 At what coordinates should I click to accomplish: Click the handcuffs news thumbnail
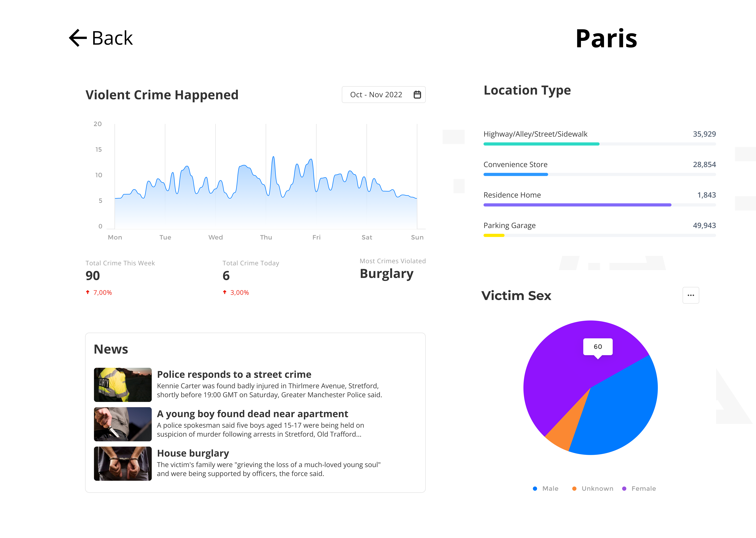tap(123, 464)
